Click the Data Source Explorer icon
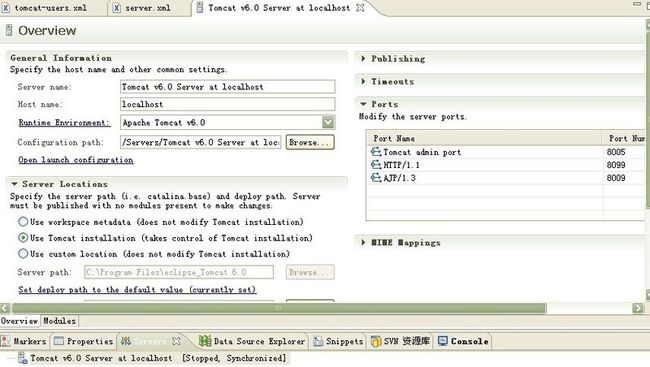This screenshot has height=367, width=650. (x=205, y=341)
